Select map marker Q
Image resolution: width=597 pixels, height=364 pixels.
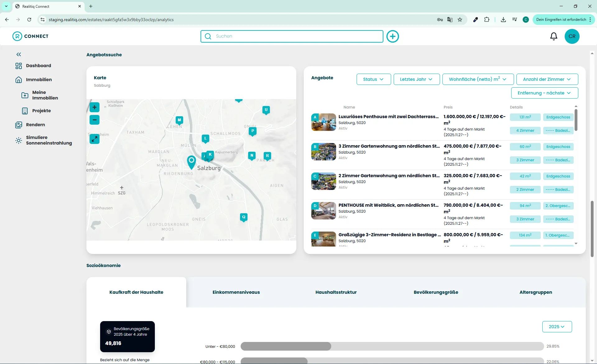tap(244, 217)
